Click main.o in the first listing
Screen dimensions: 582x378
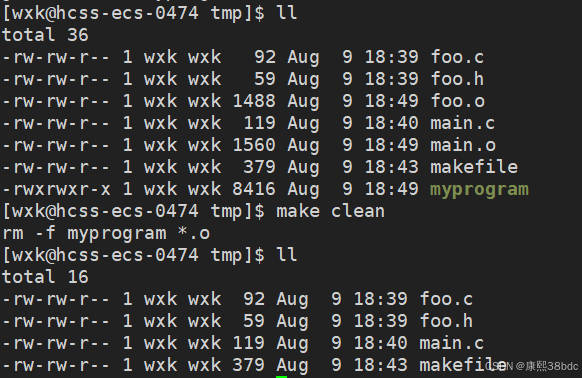(463, 145)
